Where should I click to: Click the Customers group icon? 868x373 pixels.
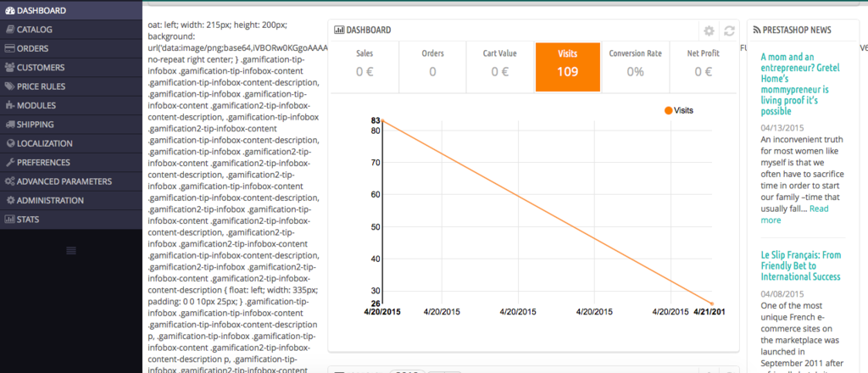pos(9,68)
